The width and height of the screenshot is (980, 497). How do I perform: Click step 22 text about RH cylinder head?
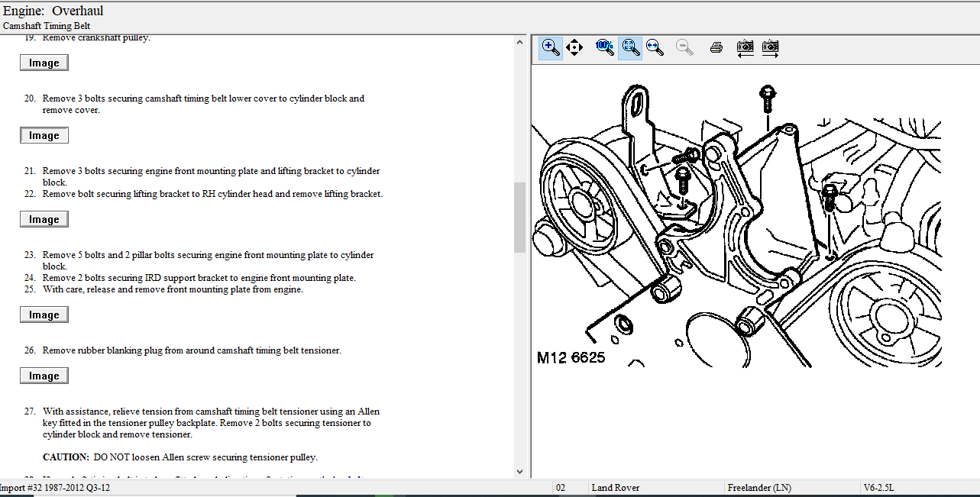tap(212, 194)
